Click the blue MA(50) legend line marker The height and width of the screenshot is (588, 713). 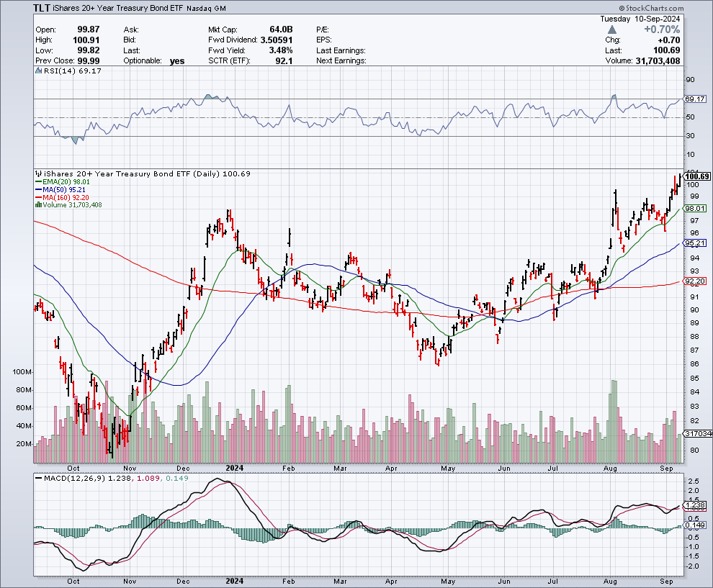[x=37, y=190]
